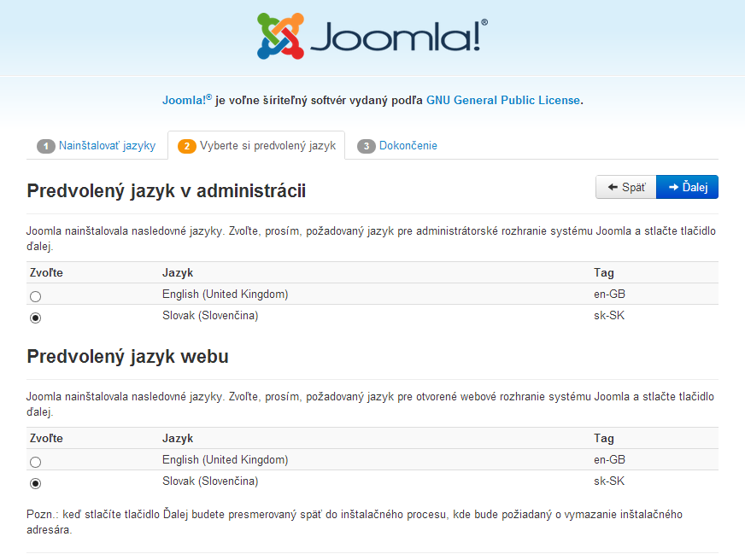This screenshot has width=745, height=560.
Task: Click the Predvolený jazyk webu heading
Action: pyautogui.click(x=128, y=357)
